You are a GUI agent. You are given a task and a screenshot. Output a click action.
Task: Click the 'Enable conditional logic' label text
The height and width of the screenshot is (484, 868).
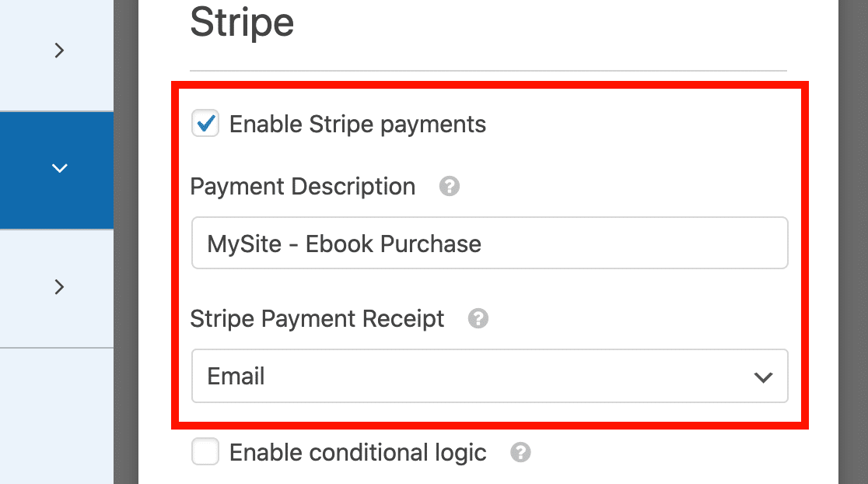pyautogui.click(x=358, y=453)
